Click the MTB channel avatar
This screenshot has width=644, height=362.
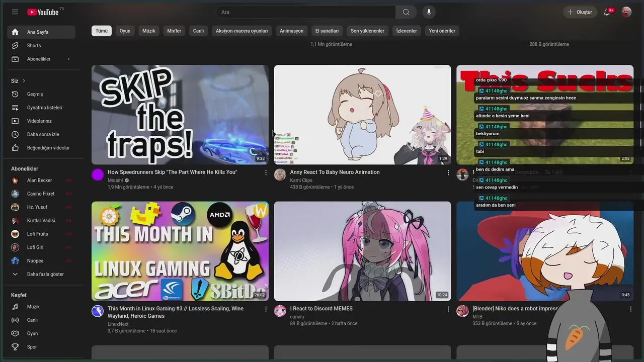pyautogui.click(x=462, y=311)
